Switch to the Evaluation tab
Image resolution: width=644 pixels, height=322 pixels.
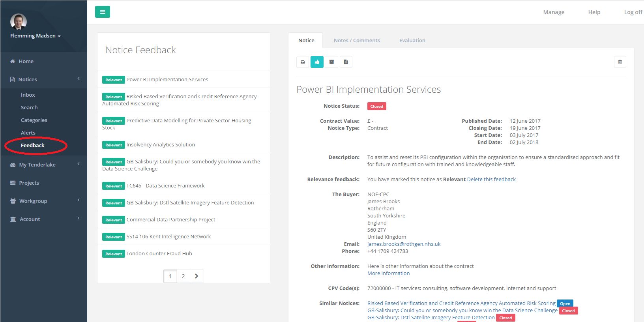(412, 40)
